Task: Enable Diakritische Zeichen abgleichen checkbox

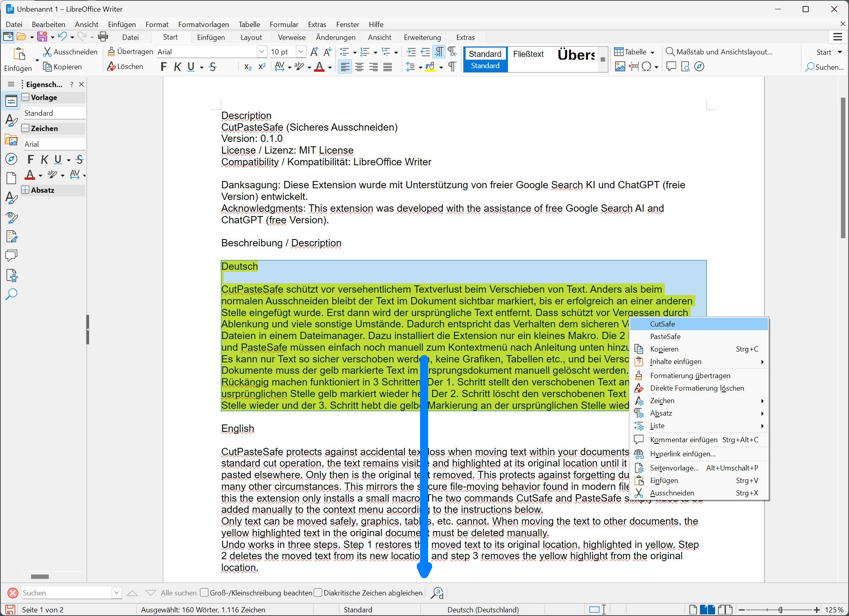Action: 318,593
